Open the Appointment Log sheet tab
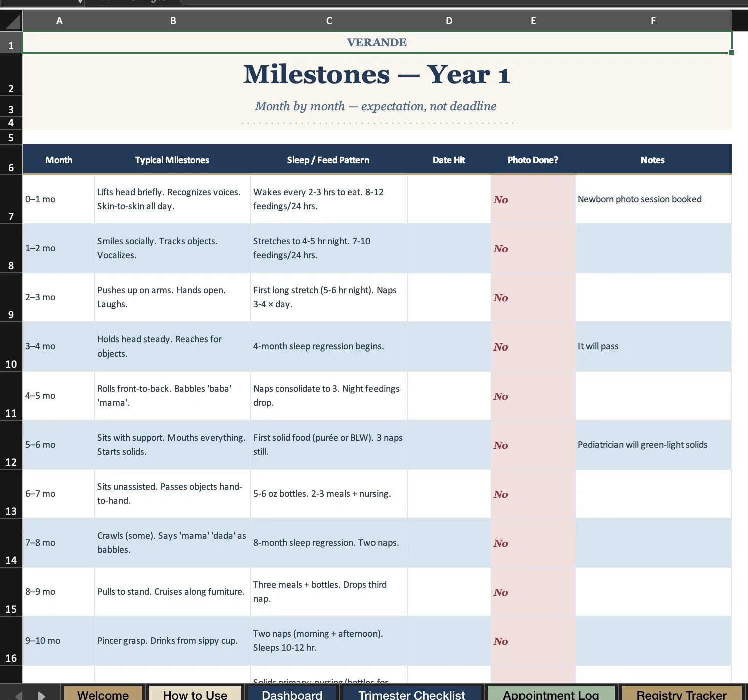The width and height of the screenshot is (748, 700). click(551, 694)
